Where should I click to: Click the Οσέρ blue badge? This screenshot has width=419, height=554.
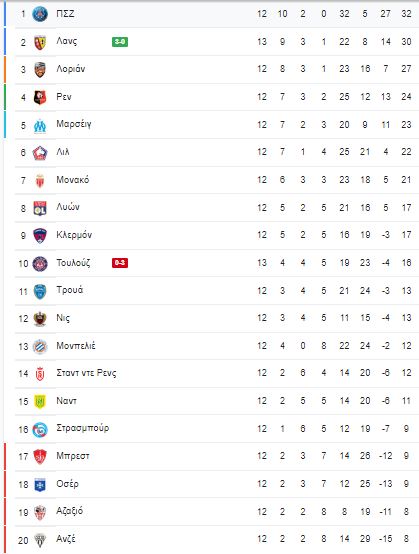click(40, 485)
